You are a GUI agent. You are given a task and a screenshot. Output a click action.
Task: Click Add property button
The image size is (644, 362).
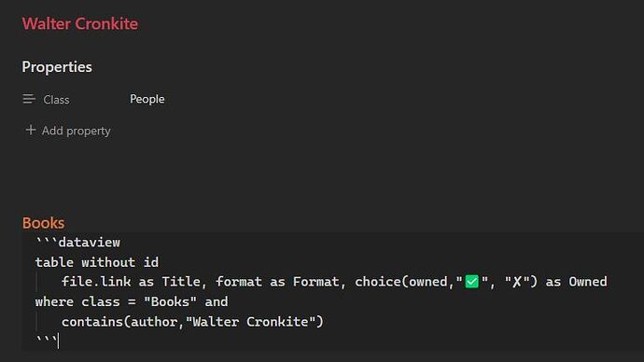pos(68,131)
